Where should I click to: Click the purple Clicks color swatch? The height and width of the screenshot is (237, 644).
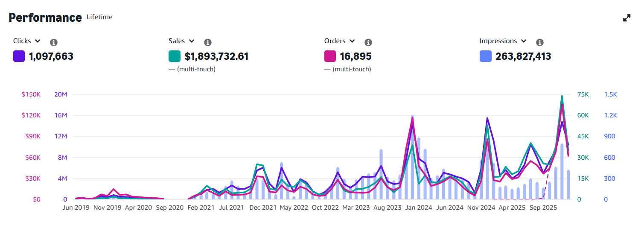point(19,56)
